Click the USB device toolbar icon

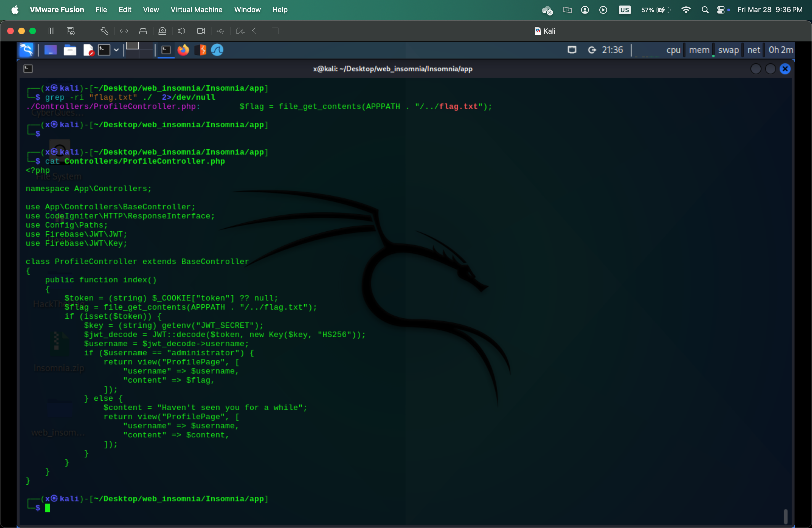[x=220, y=31]
